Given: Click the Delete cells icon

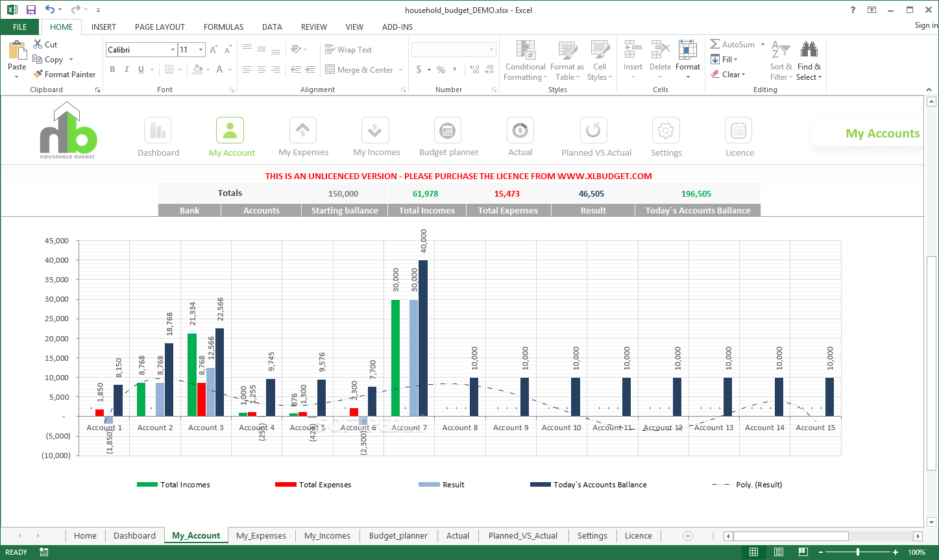Looking at the screenshot, I should (x=660, y=51).
